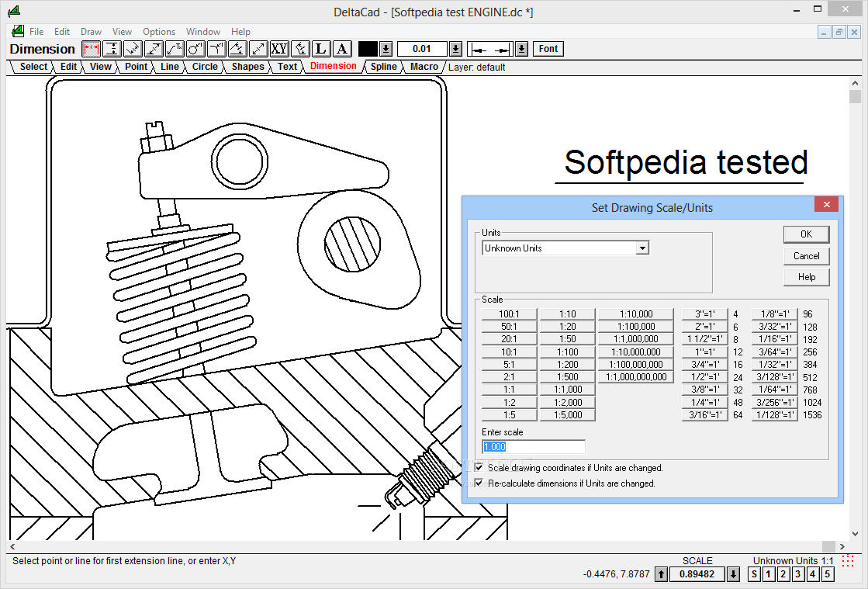Restore the inner document window

pos(839,32)
